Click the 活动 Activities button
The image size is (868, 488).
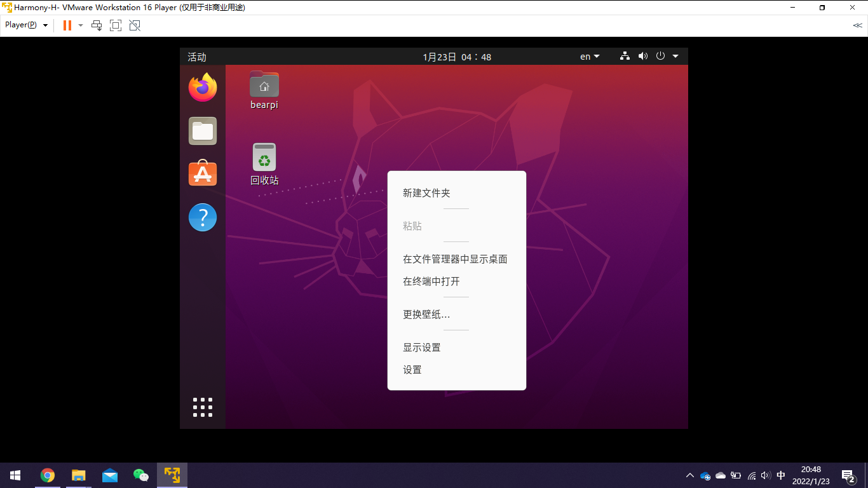pyautogui.click(x=197, y=57)
